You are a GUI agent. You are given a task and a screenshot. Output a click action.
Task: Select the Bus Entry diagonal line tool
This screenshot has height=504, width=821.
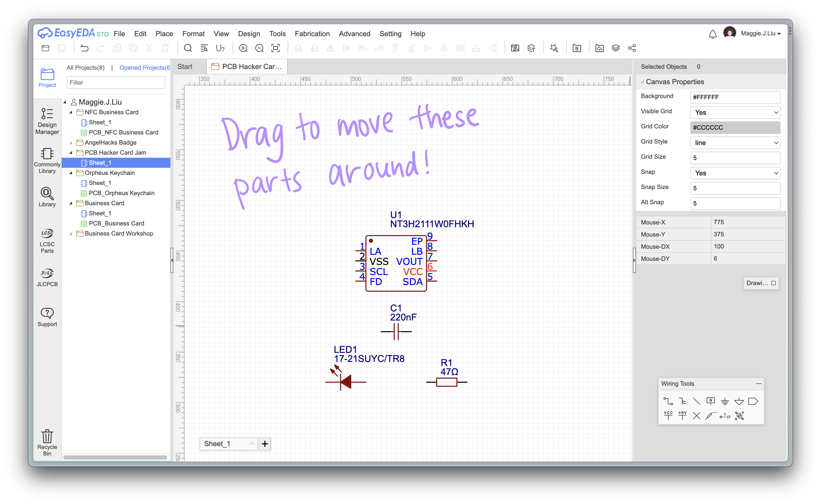click(696, 401)
